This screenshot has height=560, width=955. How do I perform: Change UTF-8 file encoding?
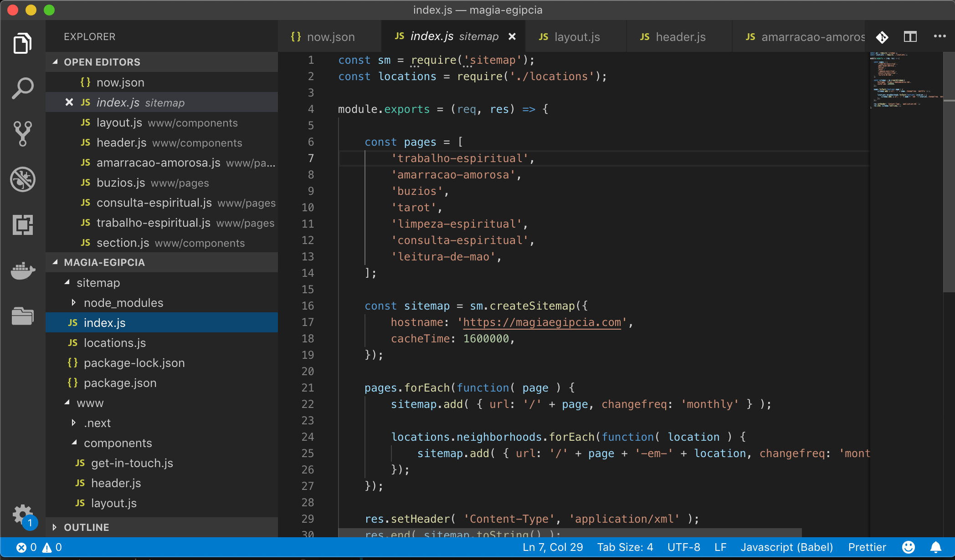coord(683,547)
